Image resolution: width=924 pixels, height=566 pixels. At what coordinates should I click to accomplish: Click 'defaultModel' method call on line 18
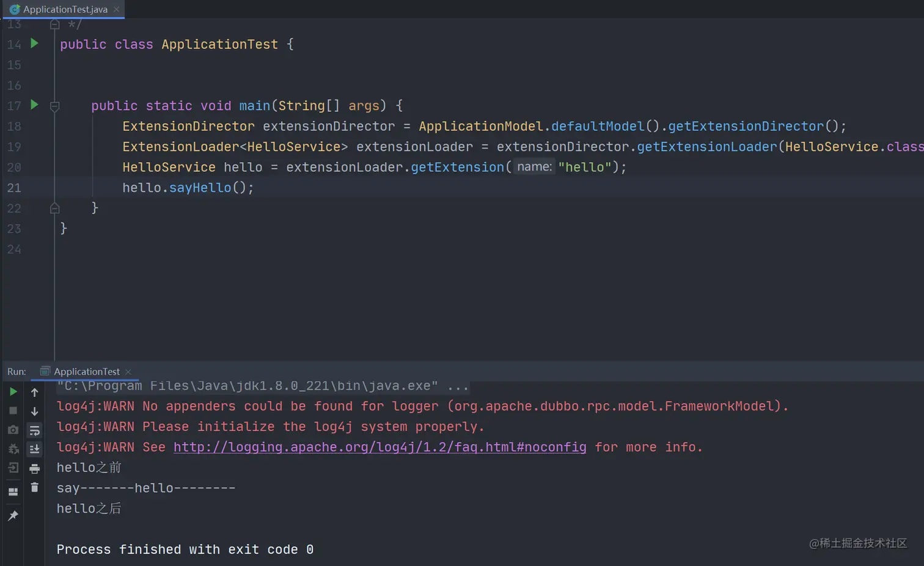pos(598,126)
